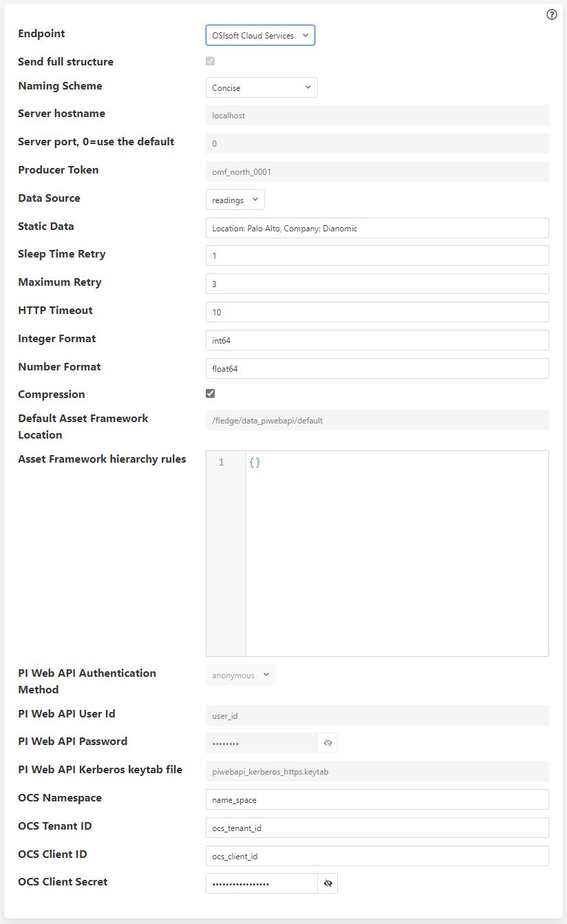Edit the Static Data field

pos(377,228)
